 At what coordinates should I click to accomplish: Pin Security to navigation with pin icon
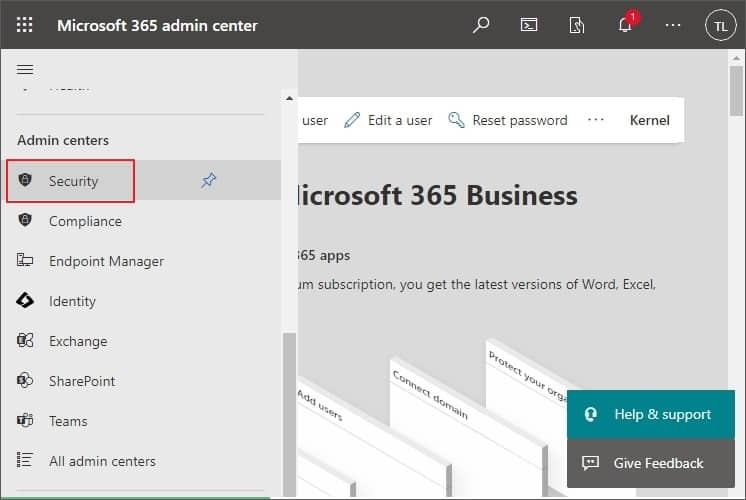208,180
